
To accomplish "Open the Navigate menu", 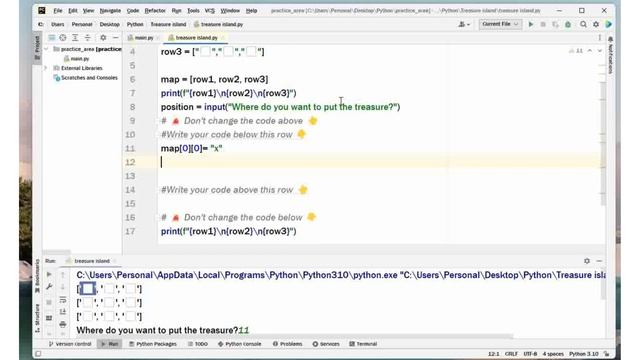I will (x=110, y=11).
